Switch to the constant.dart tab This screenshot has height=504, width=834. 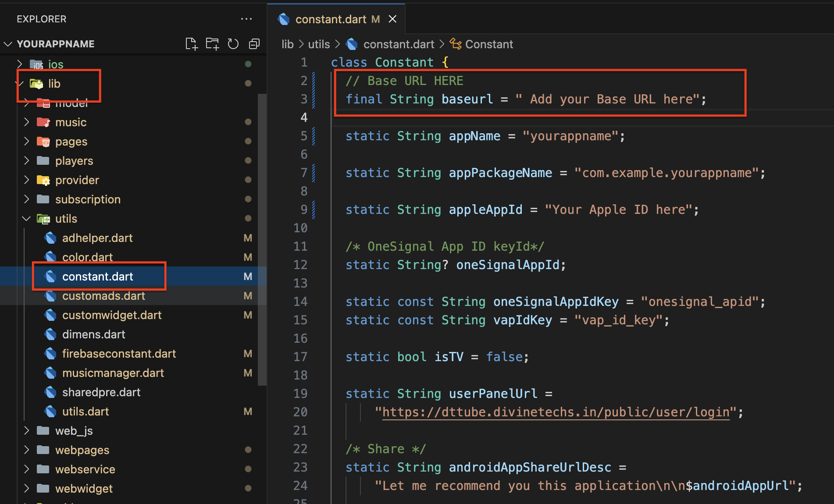click(x=331, y=19)
